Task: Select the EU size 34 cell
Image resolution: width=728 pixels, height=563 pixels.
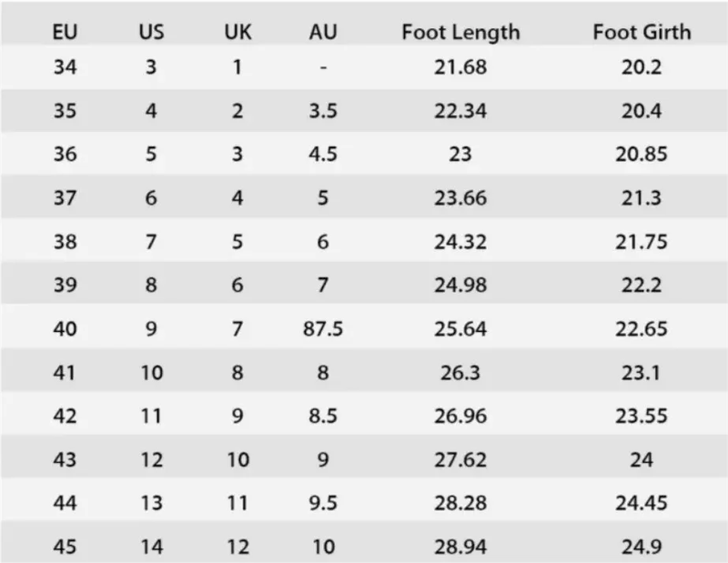Action: pyautogui.click(x=65, y=67)
